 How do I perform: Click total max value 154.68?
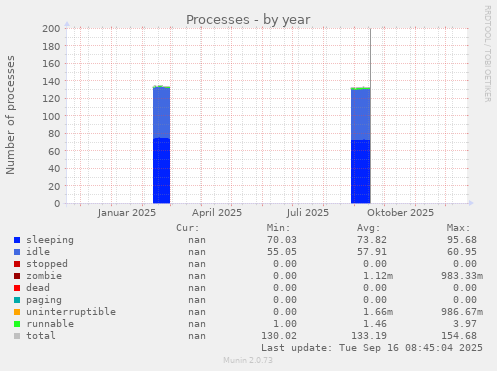459,336
